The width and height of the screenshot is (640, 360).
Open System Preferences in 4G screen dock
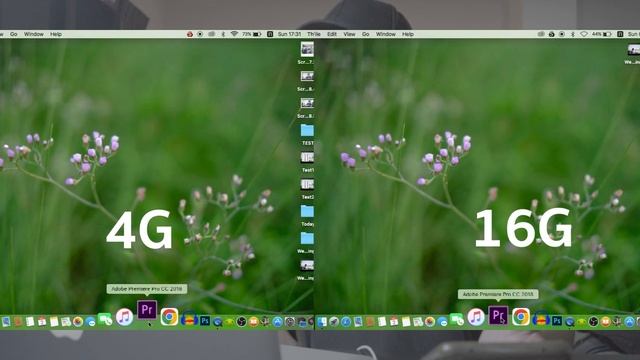[x=290, y=322]
